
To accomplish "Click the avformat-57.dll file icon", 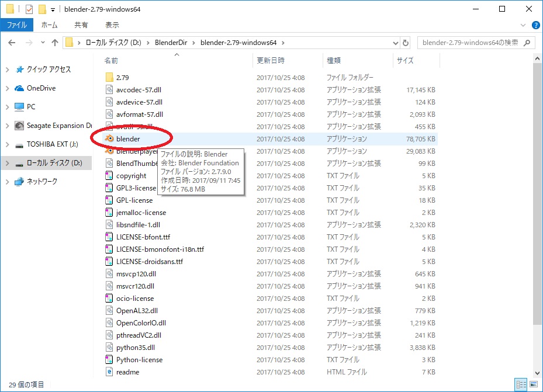I will [109, 114].
